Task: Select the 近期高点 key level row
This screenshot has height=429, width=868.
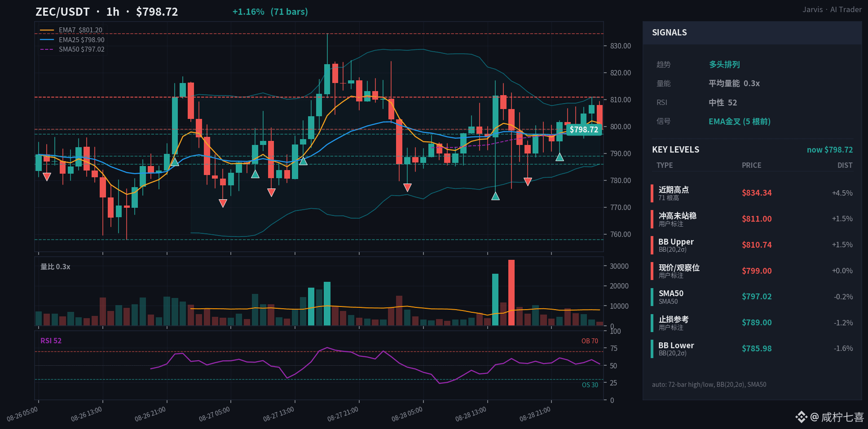Action: [752, 193]
